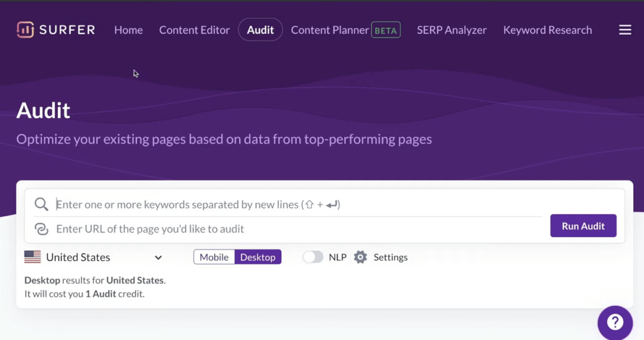Click the URL link icon
The height and width of the screenshot is (340, 644).
(x=42, y=229)
